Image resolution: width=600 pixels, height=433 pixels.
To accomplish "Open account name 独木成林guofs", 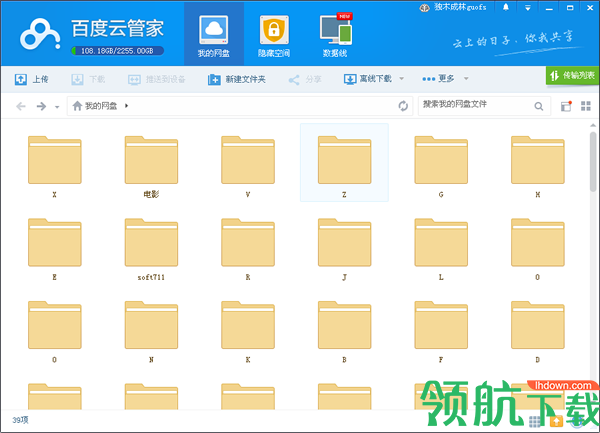I will pos(460,7).
